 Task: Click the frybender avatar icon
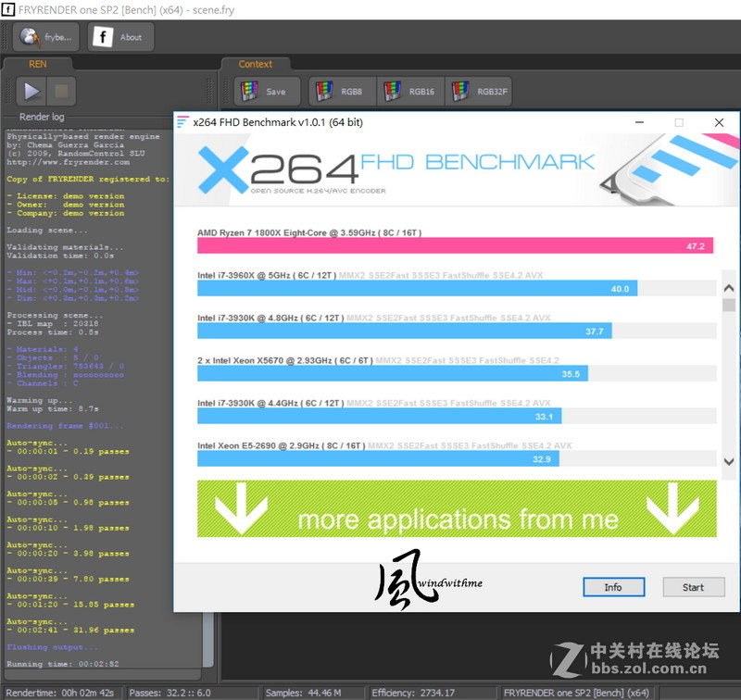(28, 37)
